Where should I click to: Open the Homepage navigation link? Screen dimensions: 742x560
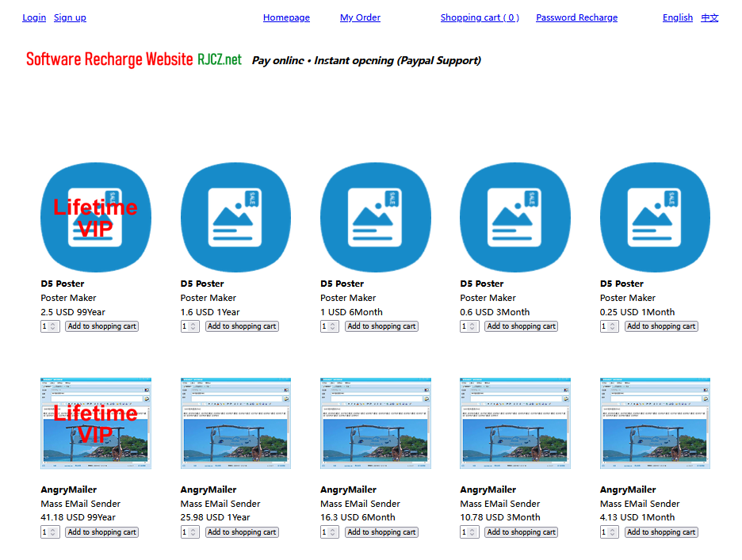click(x=286, y=17)
